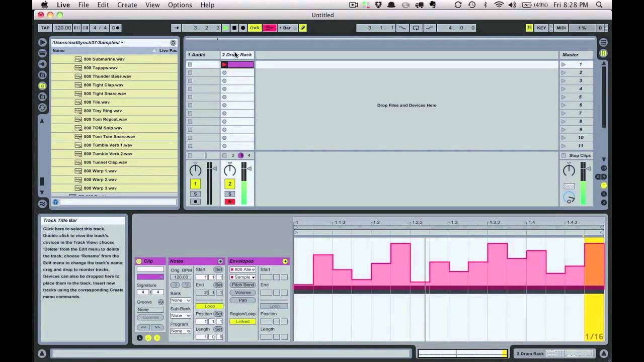Toggle the OVR overdub button
The width and height of the screenshot is (644, 362).
click(x=255, y=28)
